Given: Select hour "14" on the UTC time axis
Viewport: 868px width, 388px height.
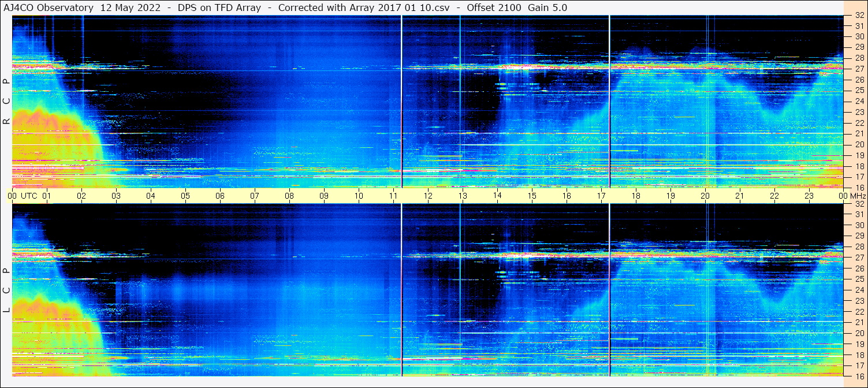Looking at the screenshot, I should 497,196.
